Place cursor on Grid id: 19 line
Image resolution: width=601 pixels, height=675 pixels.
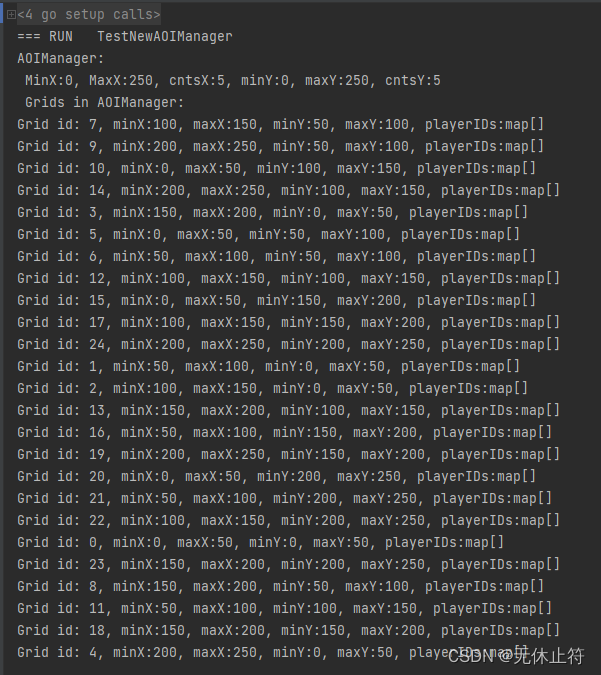[x=288, y=455]
